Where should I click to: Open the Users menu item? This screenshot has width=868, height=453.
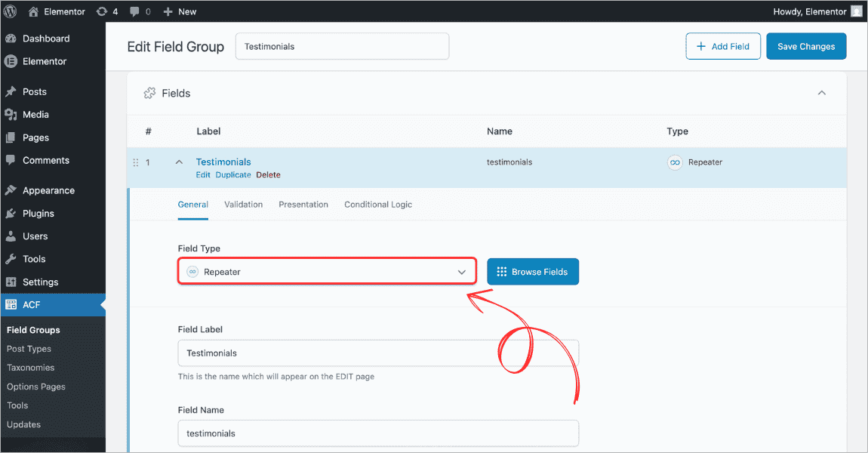[x=53, y=236]
